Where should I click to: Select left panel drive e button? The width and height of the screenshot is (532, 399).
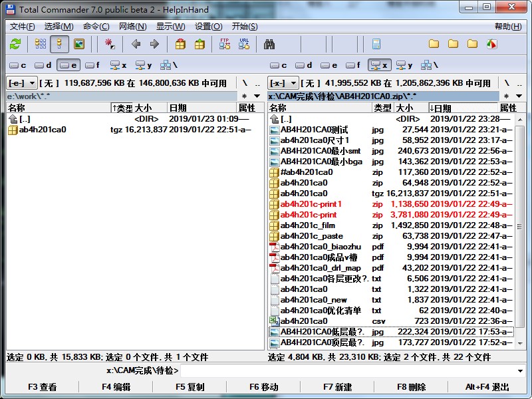coord(68,65)
